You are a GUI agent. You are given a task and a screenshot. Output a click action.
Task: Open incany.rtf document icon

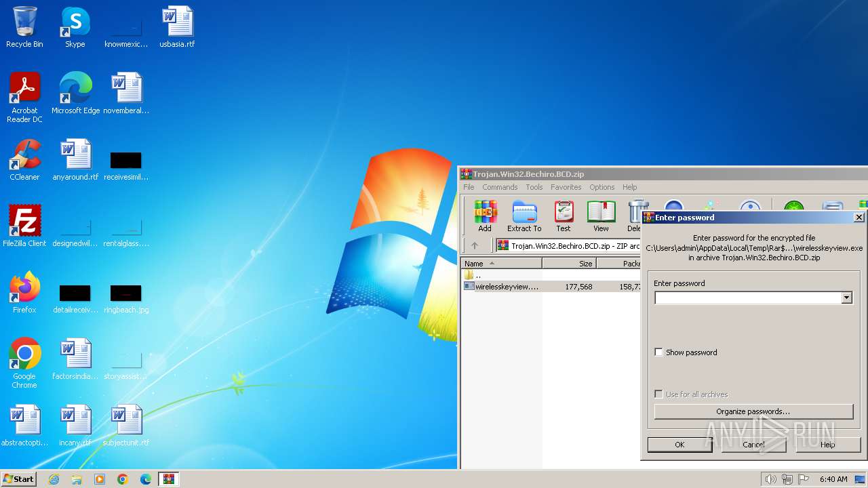[x=75, y=425]
